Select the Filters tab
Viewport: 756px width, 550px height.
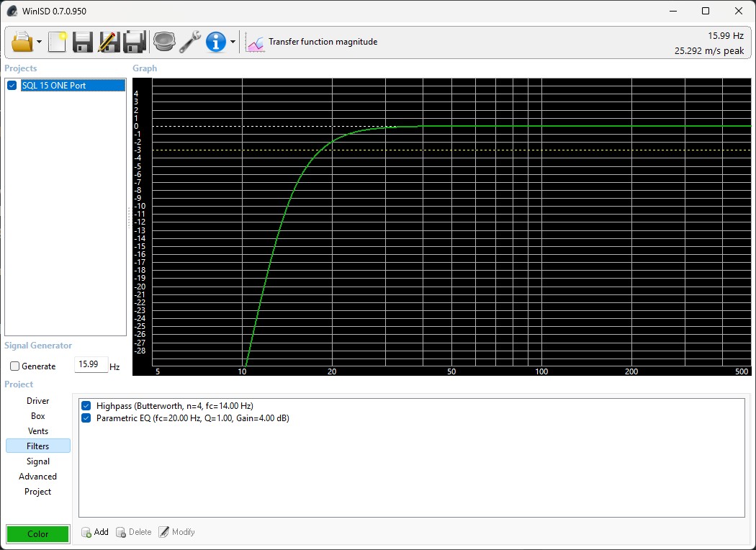(x=38, y=446)
